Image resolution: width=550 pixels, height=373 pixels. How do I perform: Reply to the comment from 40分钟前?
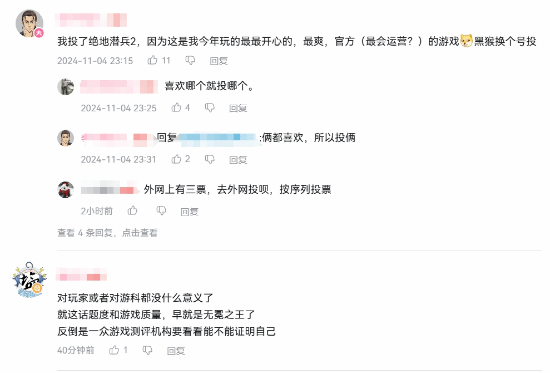click(176, 351)
